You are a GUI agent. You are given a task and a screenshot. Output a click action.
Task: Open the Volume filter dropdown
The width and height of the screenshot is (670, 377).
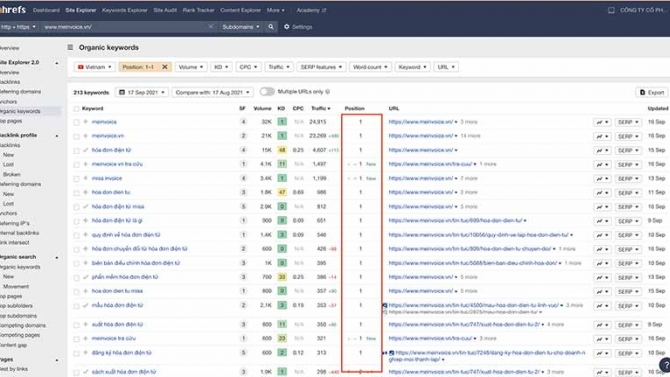tap(191, 67)
